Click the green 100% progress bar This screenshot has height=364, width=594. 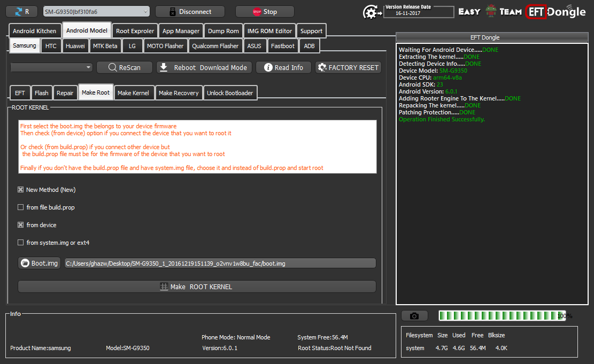(502, 316)
